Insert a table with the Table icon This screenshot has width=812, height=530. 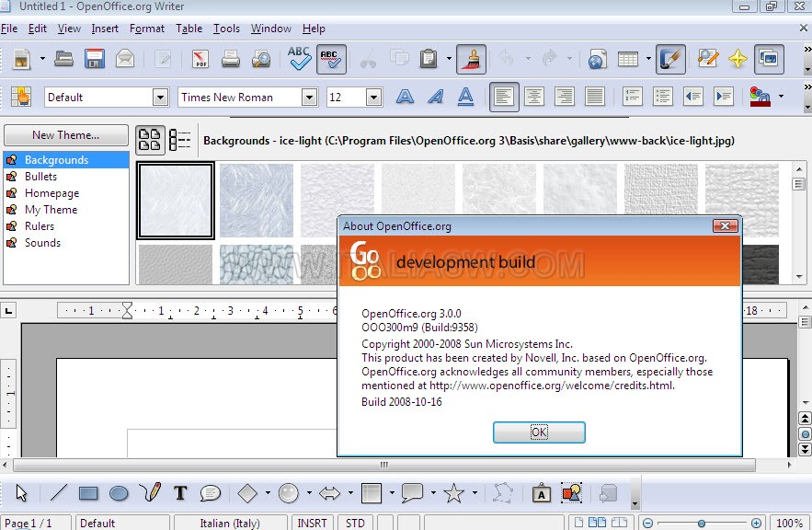628,59
